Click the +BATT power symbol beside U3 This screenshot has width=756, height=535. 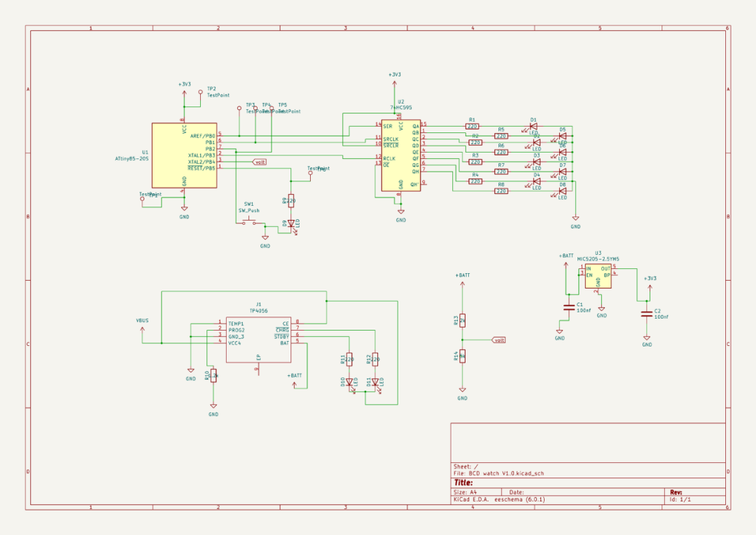click(x=566, y=265)
